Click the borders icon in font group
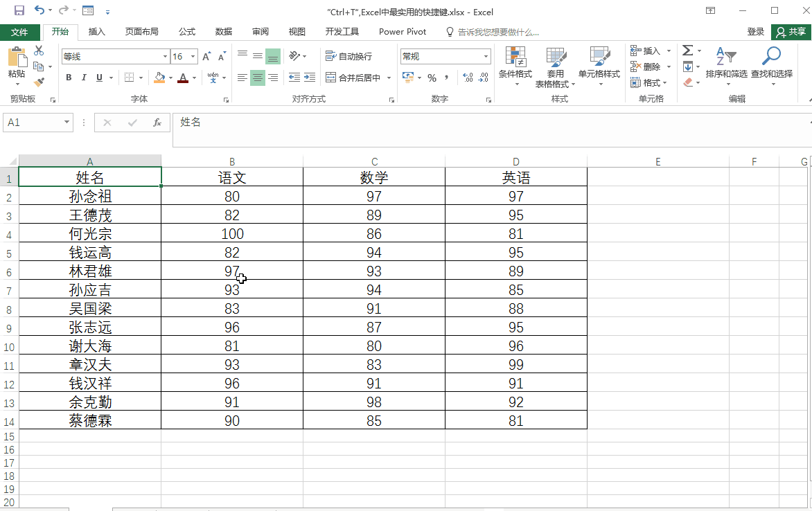The width and height of the screenshot is (812, 511). coord(130,78)
